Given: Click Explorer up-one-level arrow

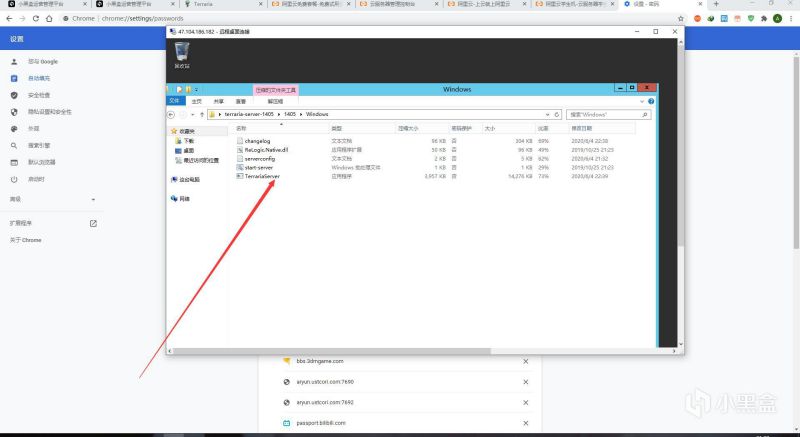Looking at the screenshot, I should (x=202, y=115).
